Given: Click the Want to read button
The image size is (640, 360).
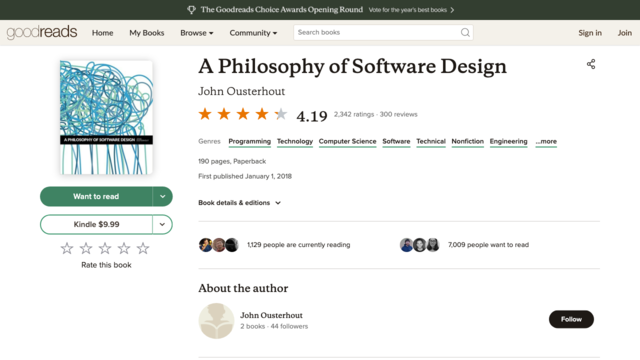Looking at the screenshot, I should pyautogui.click(x=96, y=196).
